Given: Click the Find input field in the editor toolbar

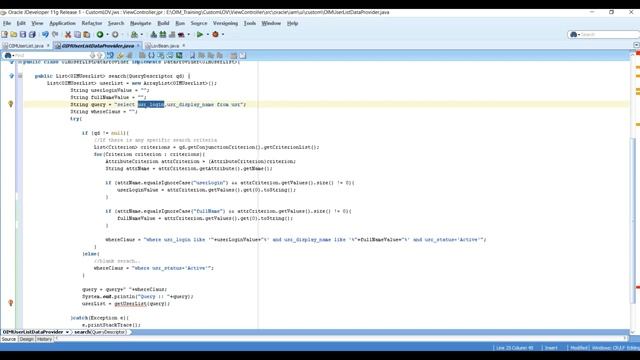Looking at the screenshot, I should tap(51, 55).
